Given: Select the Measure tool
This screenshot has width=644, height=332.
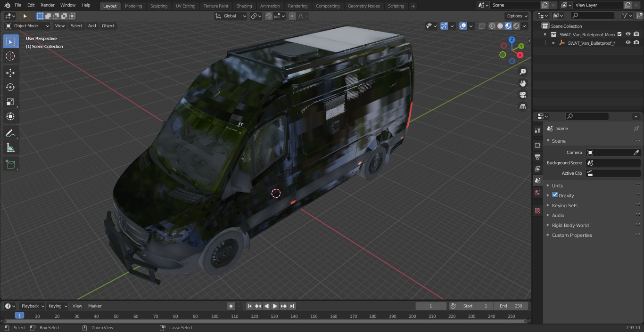Looking at the screenshot, I should 10,148.
